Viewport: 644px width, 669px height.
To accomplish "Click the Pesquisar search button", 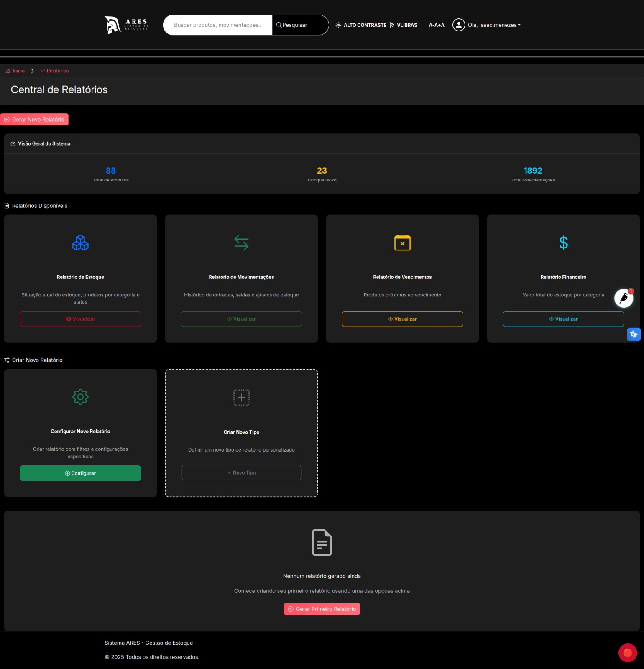I will click(300, 25).
